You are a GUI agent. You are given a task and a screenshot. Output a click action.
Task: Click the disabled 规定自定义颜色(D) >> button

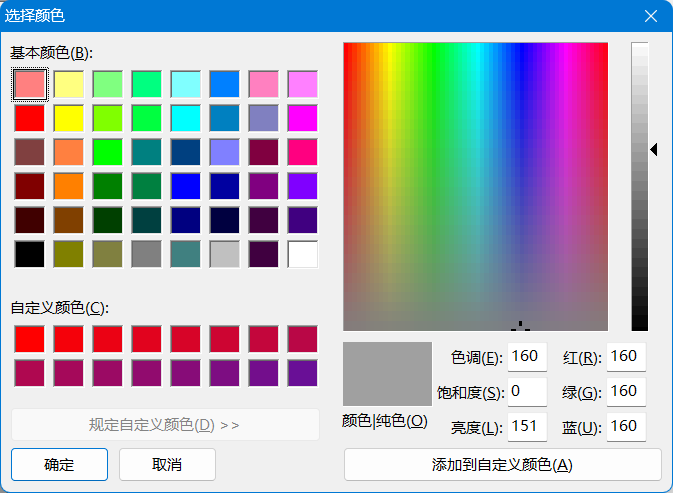point(165,425)
